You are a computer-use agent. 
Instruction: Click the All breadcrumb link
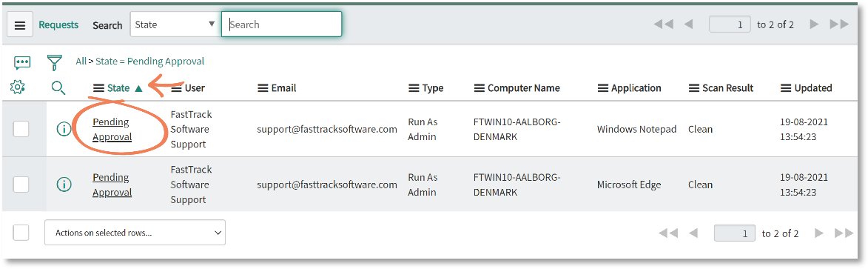(x=81, y=61)
